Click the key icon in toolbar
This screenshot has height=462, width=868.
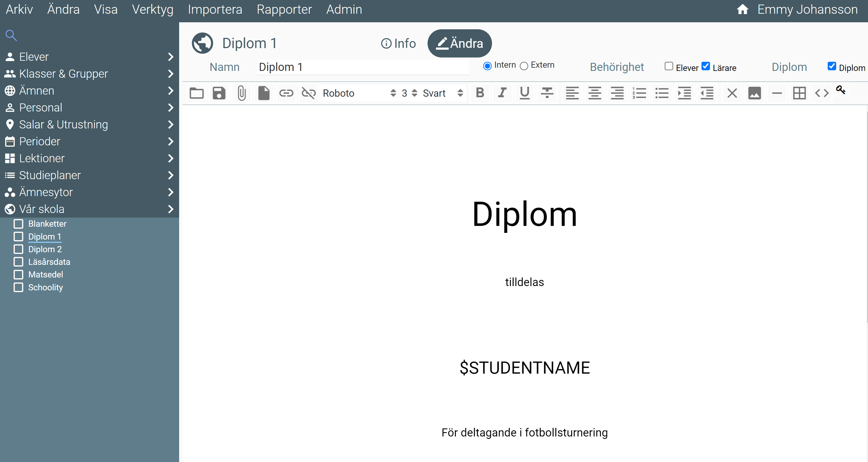click(841, 90)
